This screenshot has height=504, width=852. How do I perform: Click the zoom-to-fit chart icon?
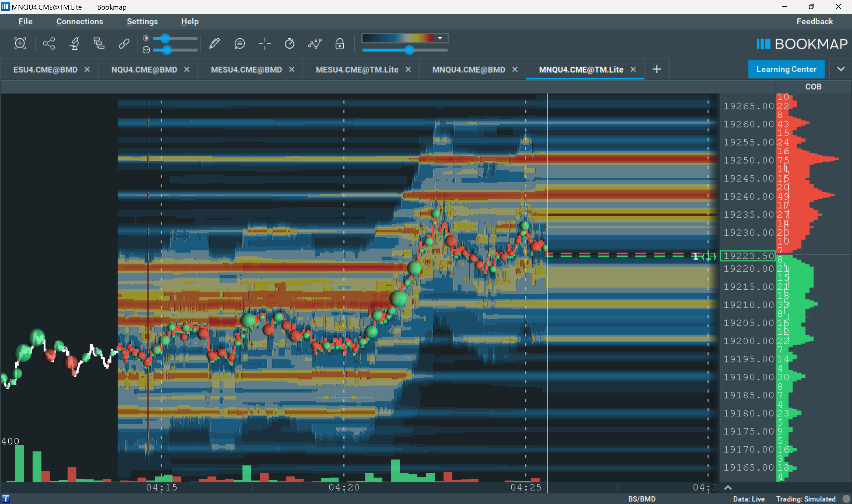click(x=20, y=44)
